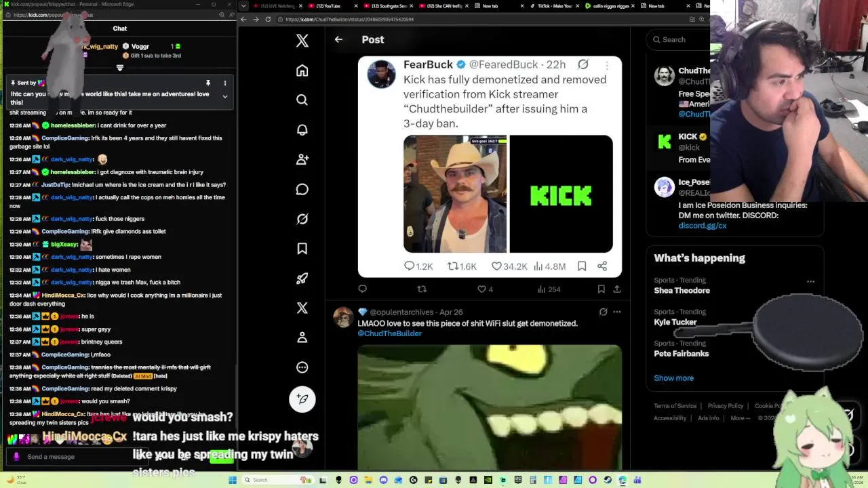The height and width of the screenshot is (488, 868).
Task: Open the X home feed icon
Action: tap(302, 70)
